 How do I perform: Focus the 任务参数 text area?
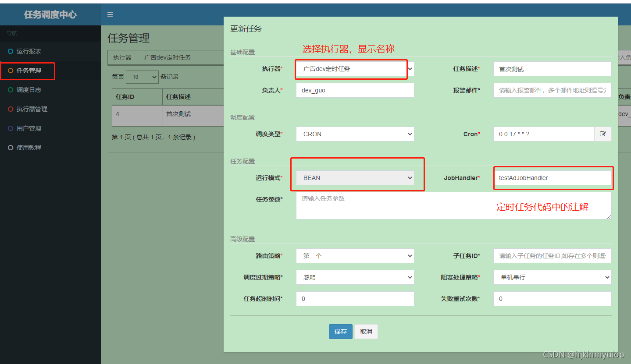[454, 205]
